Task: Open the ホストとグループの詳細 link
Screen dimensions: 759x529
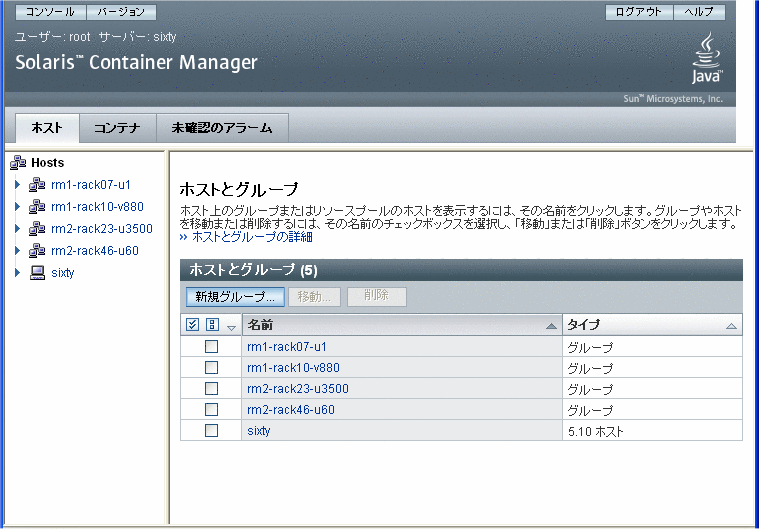Action: pos(252,237)
